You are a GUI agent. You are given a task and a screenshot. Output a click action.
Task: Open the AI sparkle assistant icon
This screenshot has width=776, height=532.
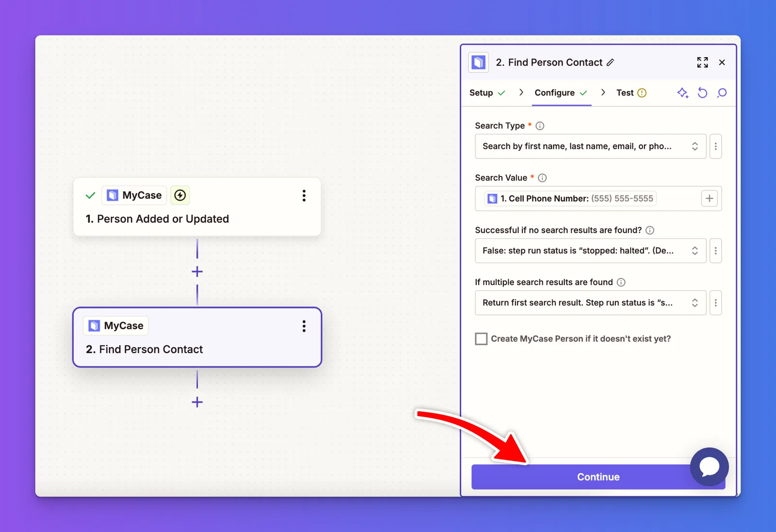tap(683, 93)
